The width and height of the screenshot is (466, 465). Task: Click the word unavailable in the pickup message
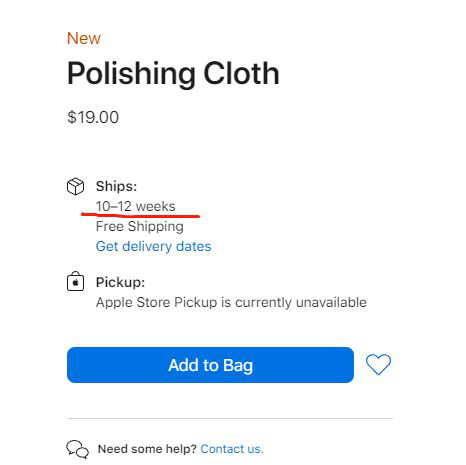[x=331, y=302]
